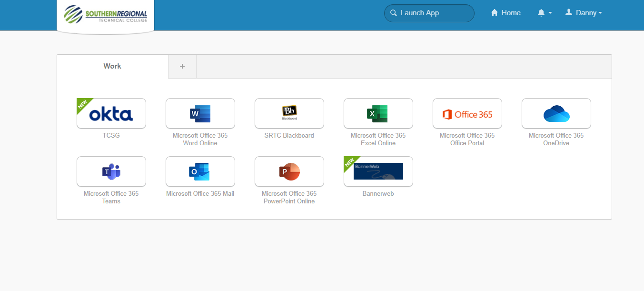Expand the Danny user menu
Screen dimensions: 644x291
tap(584, 13)
